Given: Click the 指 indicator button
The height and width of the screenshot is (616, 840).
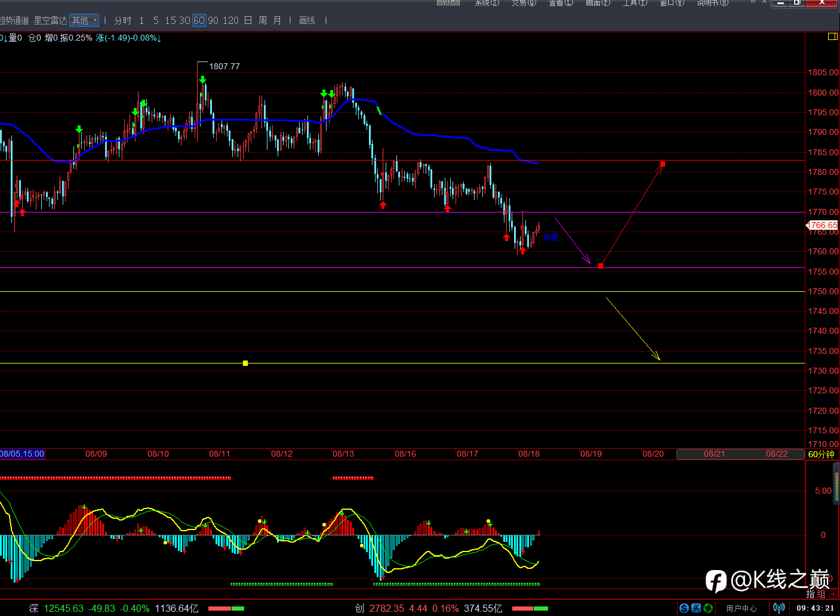Looking at the screenshot, I should click(811, 594).
